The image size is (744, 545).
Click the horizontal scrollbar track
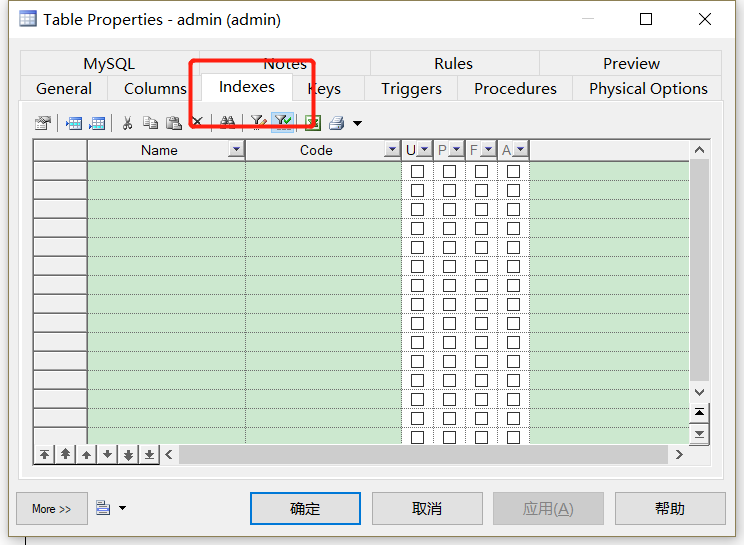[423, 455]
